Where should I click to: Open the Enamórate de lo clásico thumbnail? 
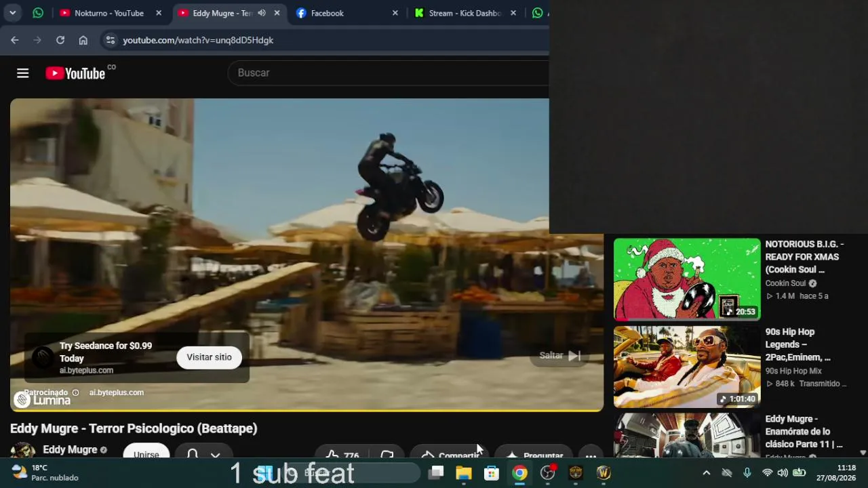[x=687, y=435]
